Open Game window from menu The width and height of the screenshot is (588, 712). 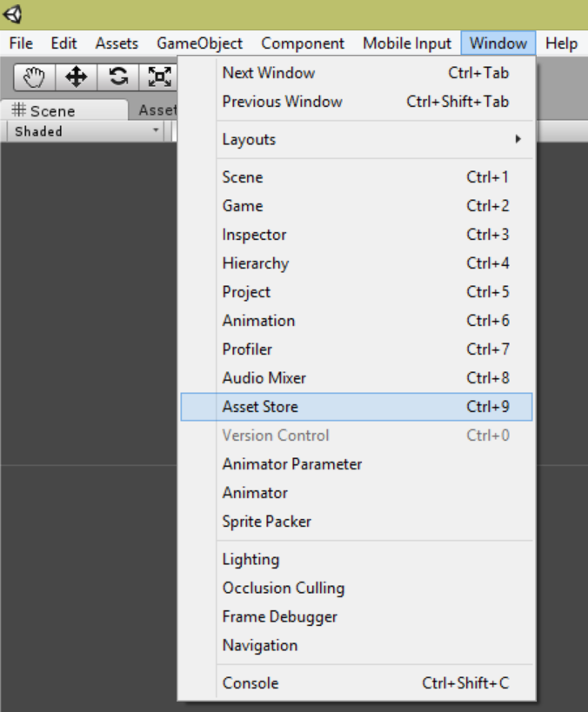357,206
